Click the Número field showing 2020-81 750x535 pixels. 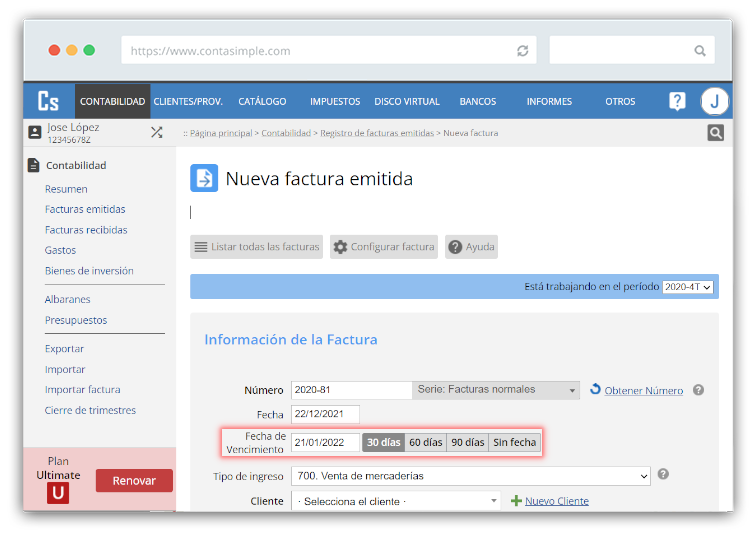(x=352, y=390)
